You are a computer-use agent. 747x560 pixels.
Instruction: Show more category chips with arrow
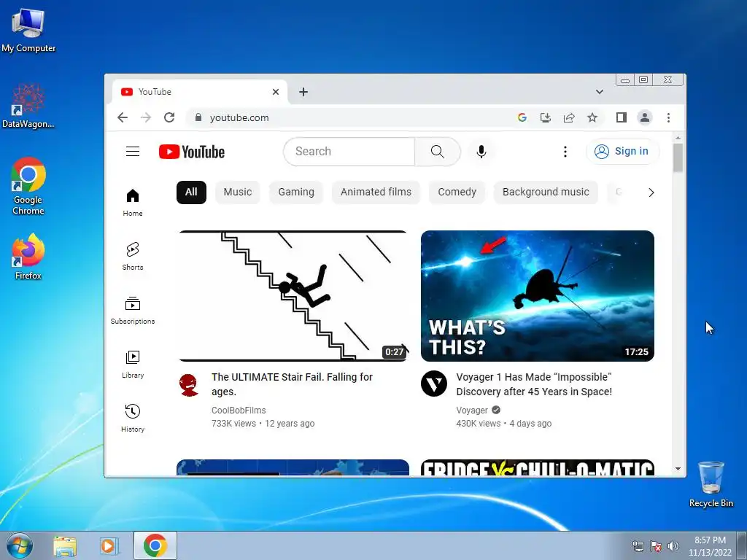(651, 192)
